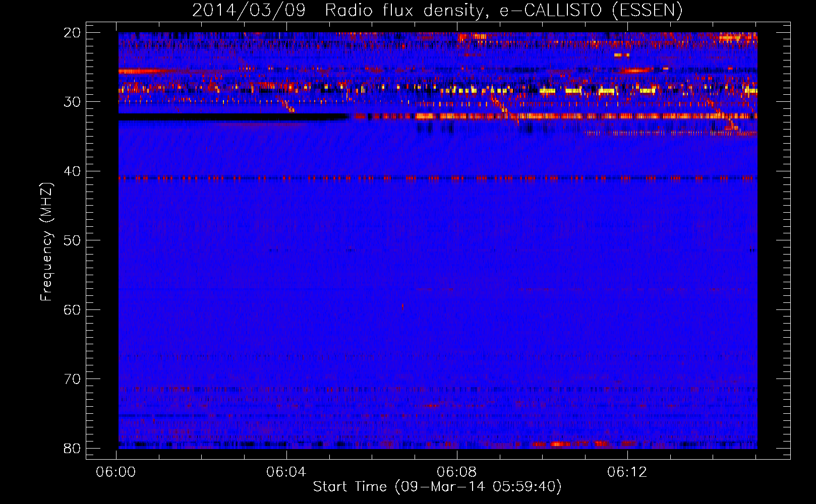Click the 06:04 time tick label
Image resolution: width=816 pixels, height=504 pixels.
click(286, 472)
